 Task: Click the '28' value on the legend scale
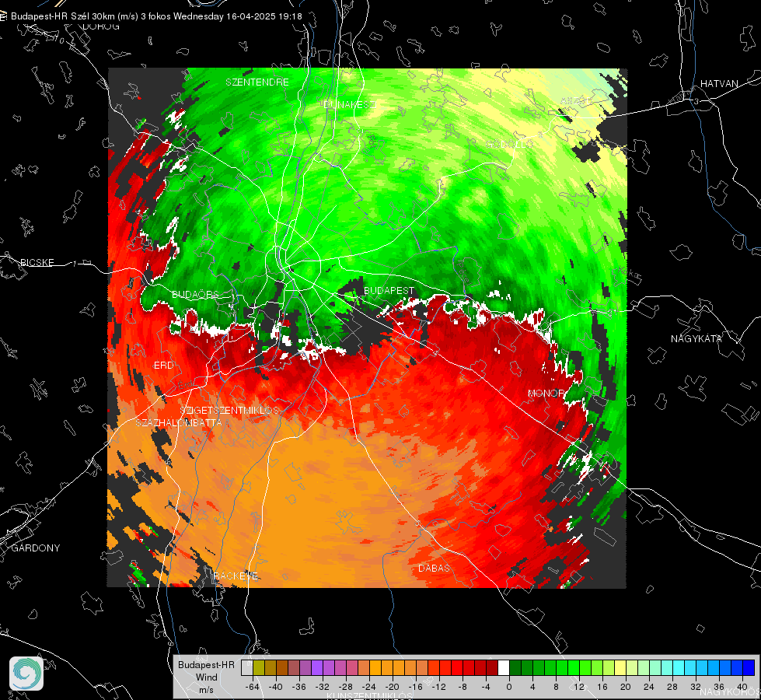[672, 687]
